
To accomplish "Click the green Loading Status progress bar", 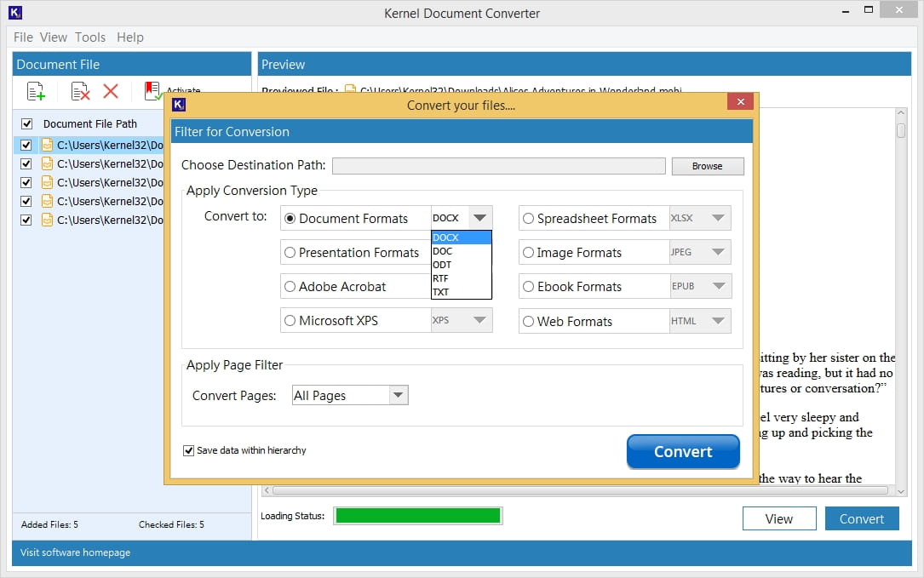I will [x=418, y=516].
